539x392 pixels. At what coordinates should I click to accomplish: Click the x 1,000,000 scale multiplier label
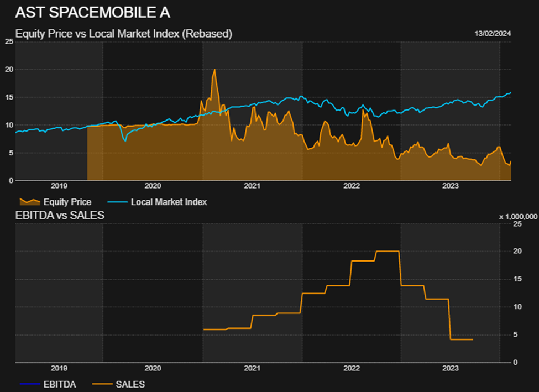tap(518, 217)
